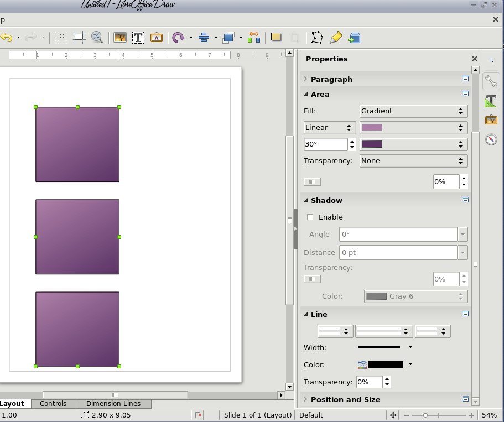This screenshot has height=422, width=504.
Task: Click the Glue Points highlighter icon
Action: (336, 38)
